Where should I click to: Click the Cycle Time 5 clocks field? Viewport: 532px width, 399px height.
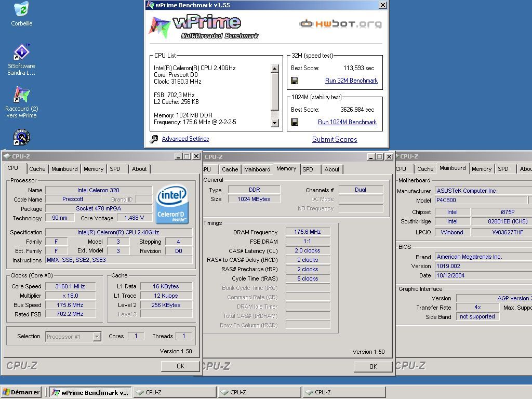(x=308, y=278)
